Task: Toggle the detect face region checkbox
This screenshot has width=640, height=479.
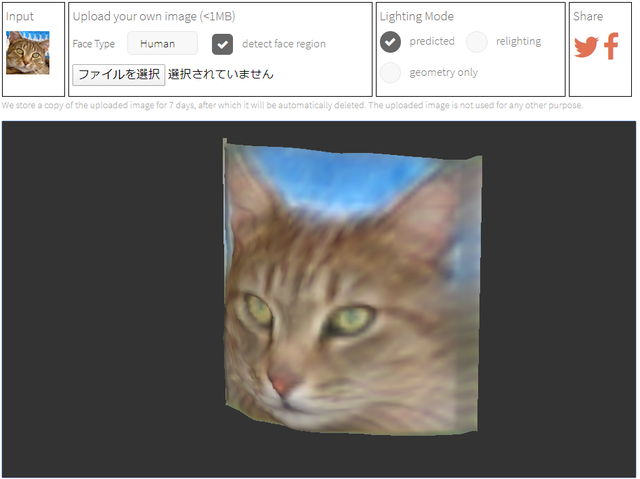Action: point(223,44)
